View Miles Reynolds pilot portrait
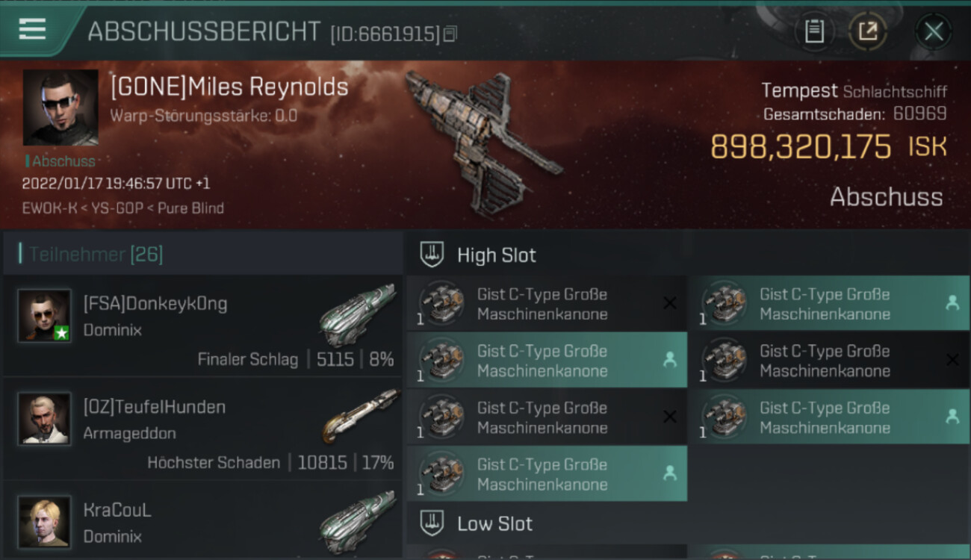This screenshot has height=560, width=971. pyautogui.click(x=61, y=108)
